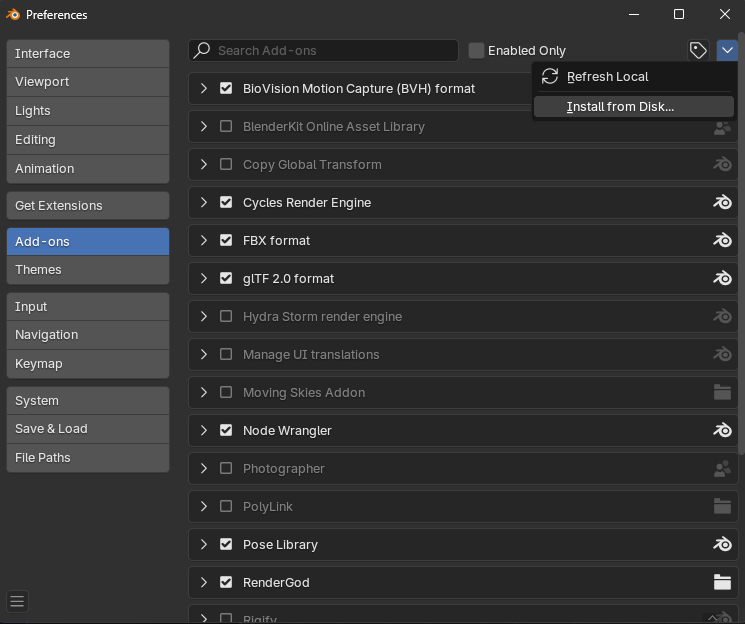
Task: Enable the BlenderKit Online Asset Library add-on
Action: [x=226, y=126]
